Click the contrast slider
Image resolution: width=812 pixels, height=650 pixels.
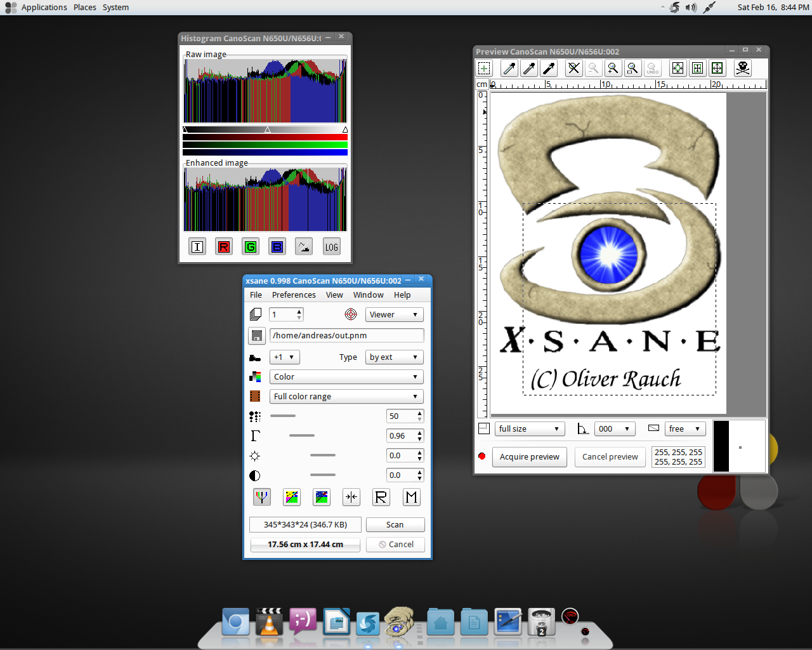tap(324, 475)
